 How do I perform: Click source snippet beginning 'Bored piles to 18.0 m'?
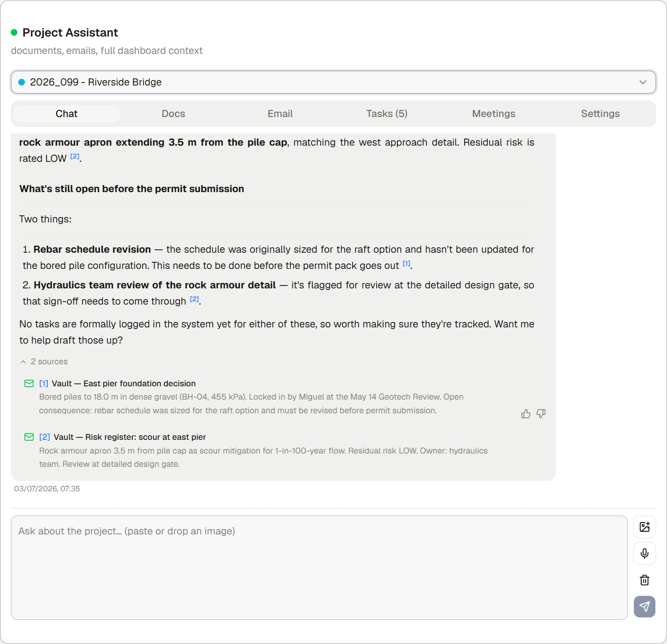click(x=251, y=404)
